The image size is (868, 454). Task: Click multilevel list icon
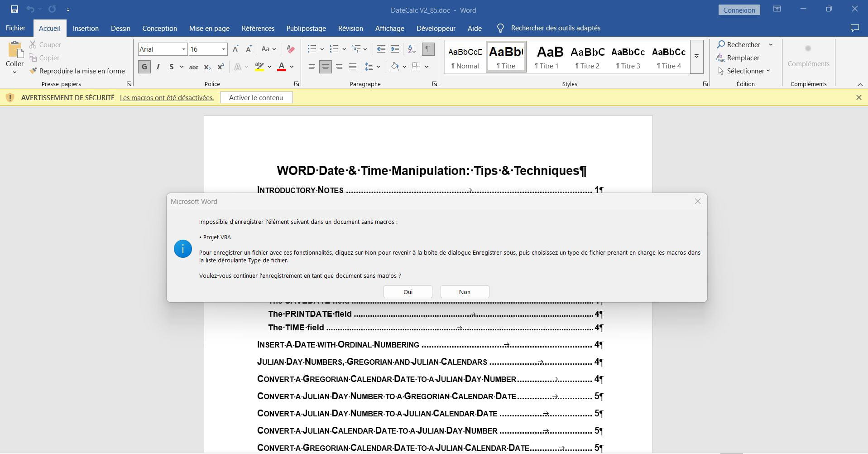point(357,49)
